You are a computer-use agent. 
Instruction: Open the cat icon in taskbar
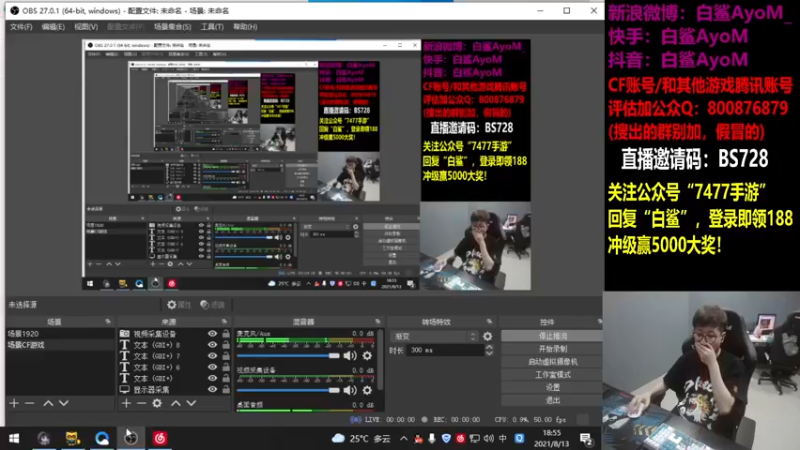72,438
